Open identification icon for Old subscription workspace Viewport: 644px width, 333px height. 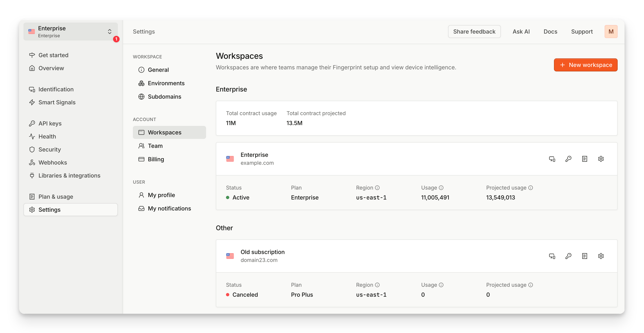click(552, 256)
